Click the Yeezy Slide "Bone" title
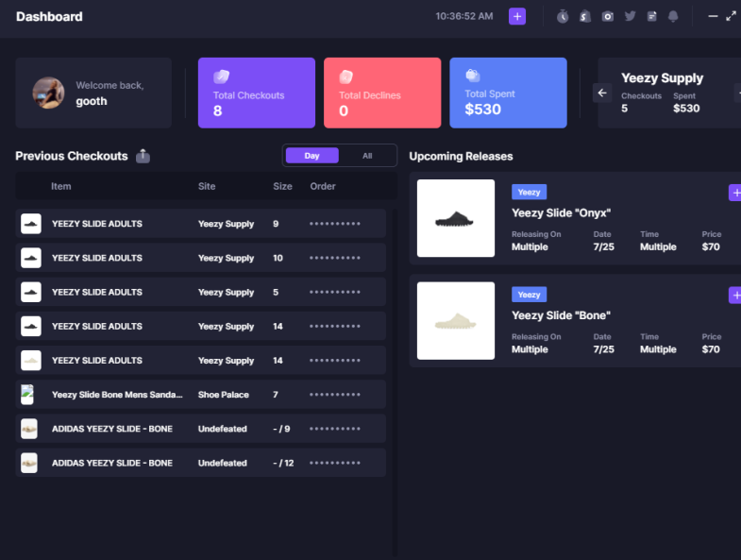 click(561, 315)
